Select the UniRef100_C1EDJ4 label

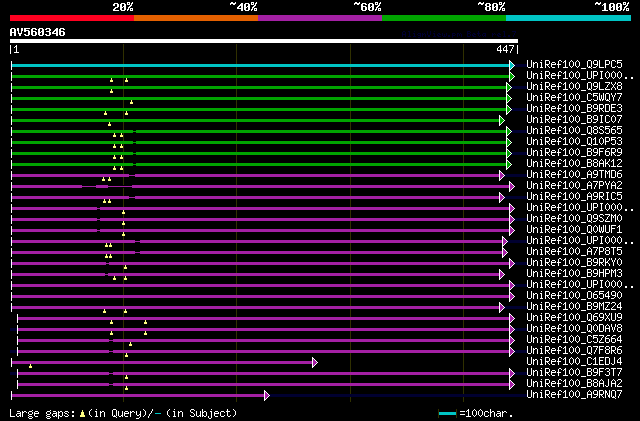574,362
